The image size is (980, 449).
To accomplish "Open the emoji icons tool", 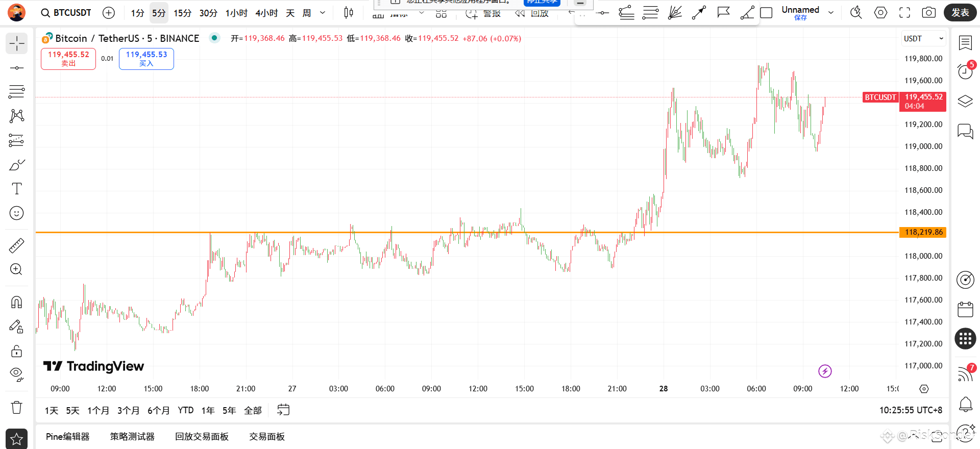I will 17,213.
